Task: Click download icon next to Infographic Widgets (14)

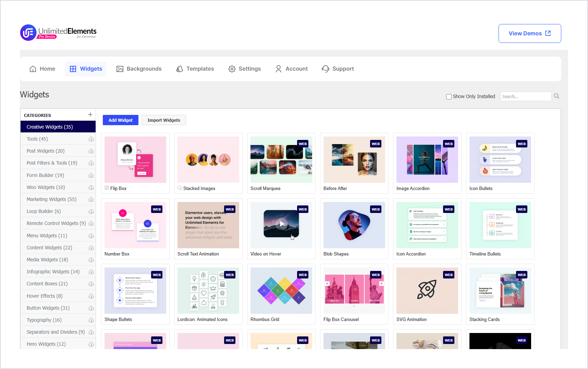Action: coord(91,272)
